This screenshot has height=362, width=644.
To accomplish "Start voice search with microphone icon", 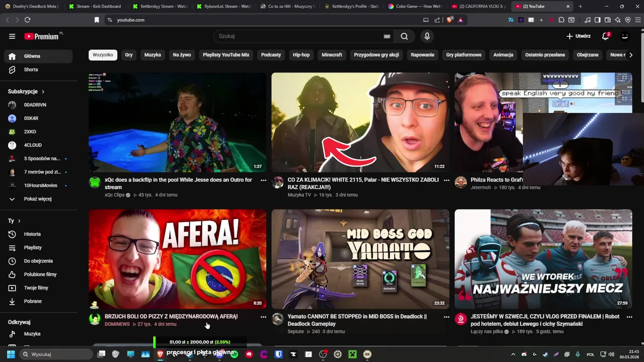I will [427, 36].
